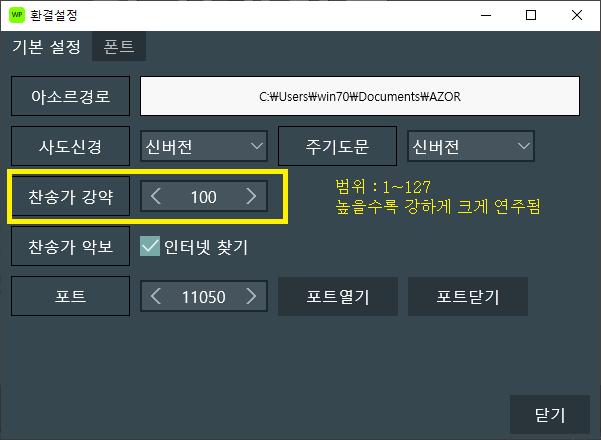This screenshot has width=601, height=440.
Task: Click the 닫기 button at bottom
Action: coord(550,414)
